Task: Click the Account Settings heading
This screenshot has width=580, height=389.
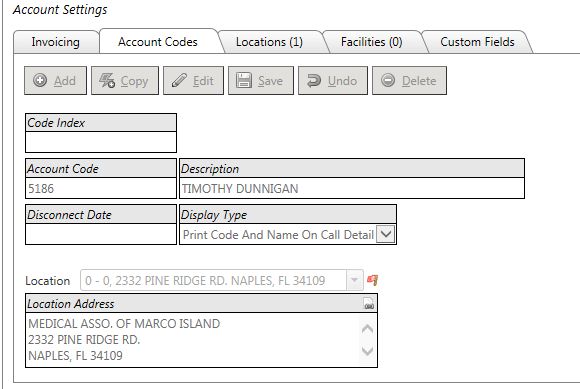Action: (x=60, y=10)
